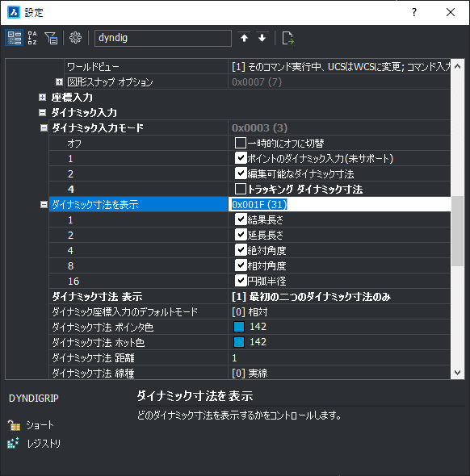Focus the dyndig search field
The image size is (470, 476).
pyautogui.click(x=163, y=38)
